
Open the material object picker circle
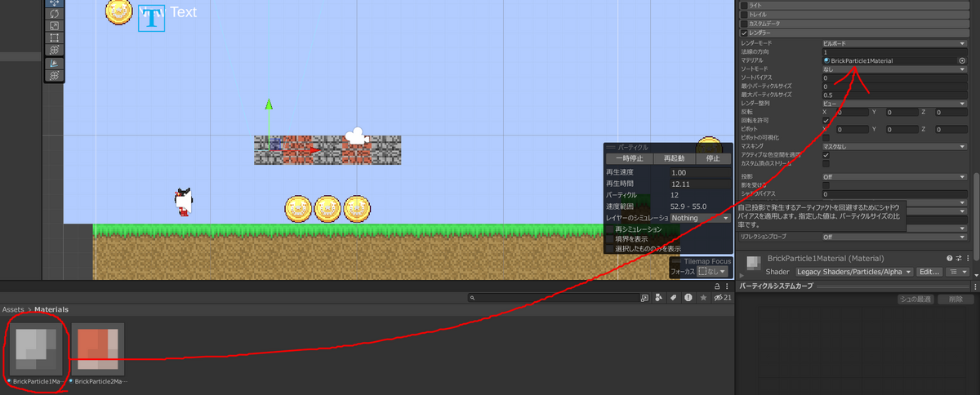coord(962,60)
